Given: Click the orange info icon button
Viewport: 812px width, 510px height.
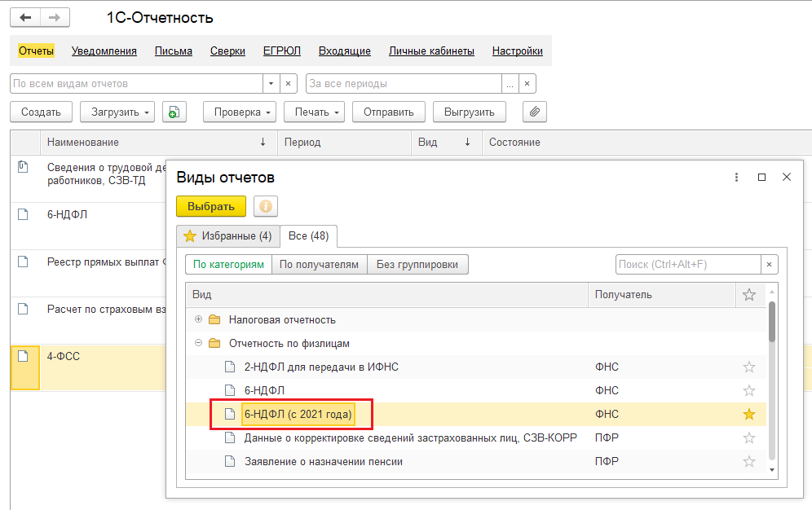Looking at the screenshot, I should click(266, 206).
